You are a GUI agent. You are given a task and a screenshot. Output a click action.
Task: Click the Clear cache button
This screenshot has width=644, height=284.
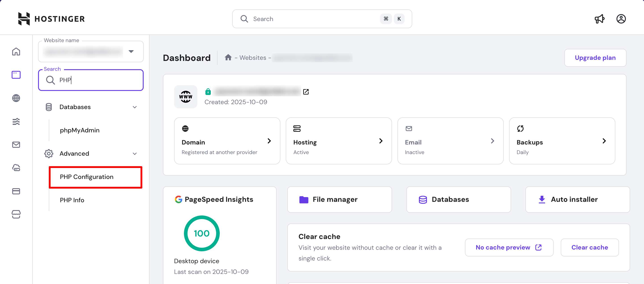pos(589,247)
